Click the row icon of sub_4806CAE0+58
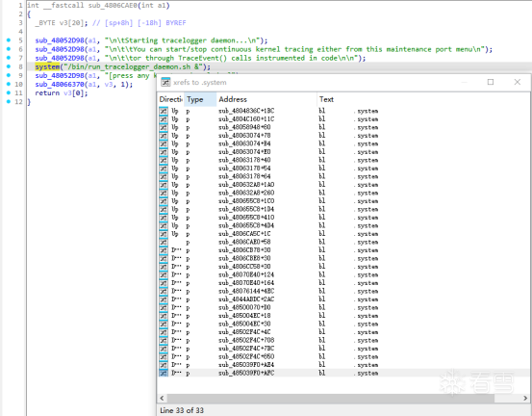The image size is (532, 416). point(164,242)
